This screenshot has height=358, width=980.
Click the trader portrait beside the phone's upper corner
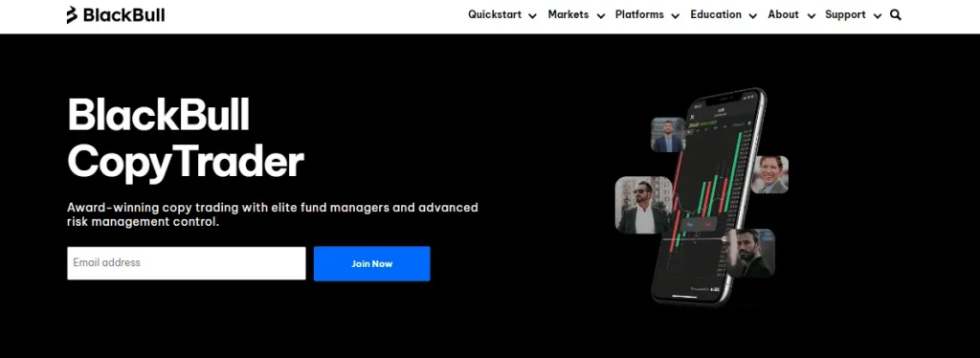click(668, 134)
